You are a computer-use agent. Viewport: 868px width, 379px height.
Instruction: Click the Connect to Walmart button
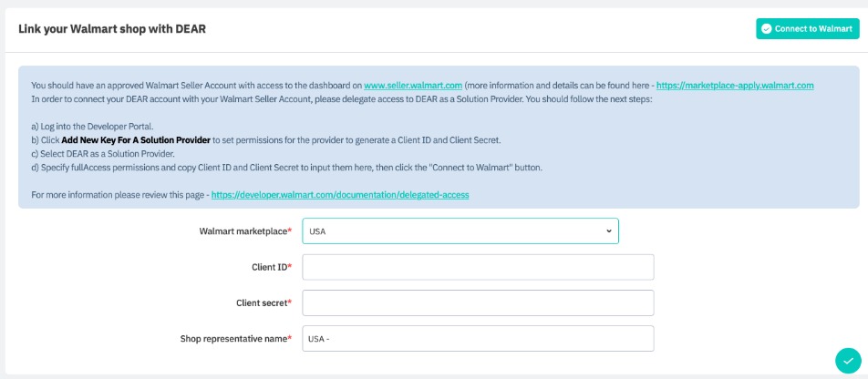(807, 29)
